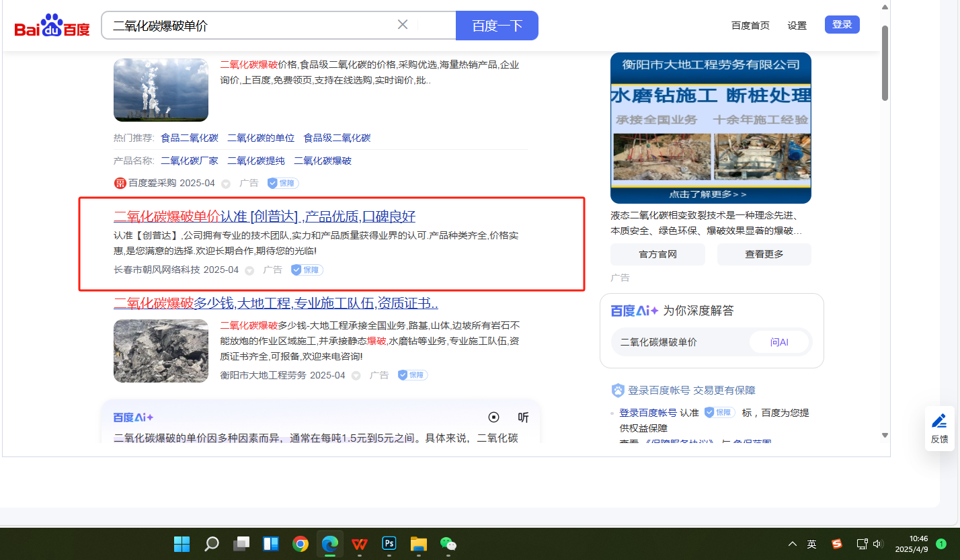Go to 百度首页 in the top navigation

(x=750, y=26)
